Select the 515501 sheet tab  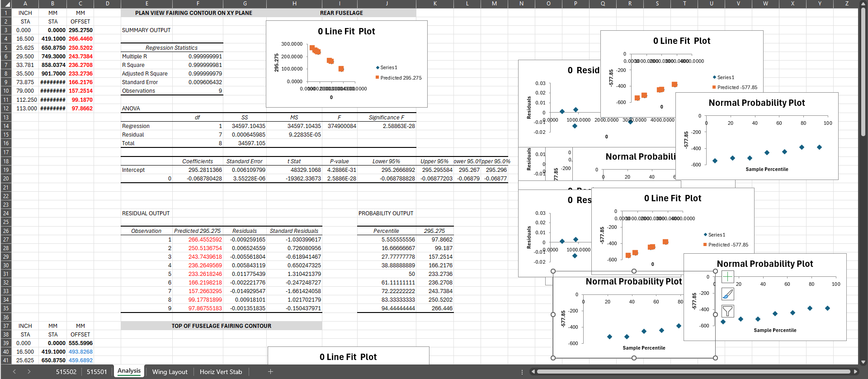[97, 372]
